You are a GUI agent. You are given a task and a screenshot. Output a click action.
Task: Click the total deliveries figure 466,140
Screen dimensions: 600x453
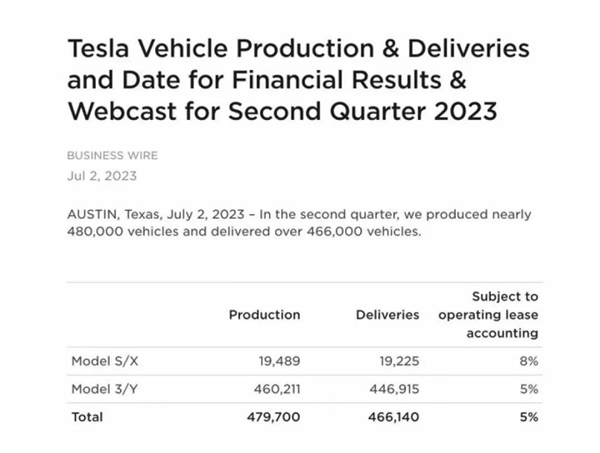[x=394, y=417]
